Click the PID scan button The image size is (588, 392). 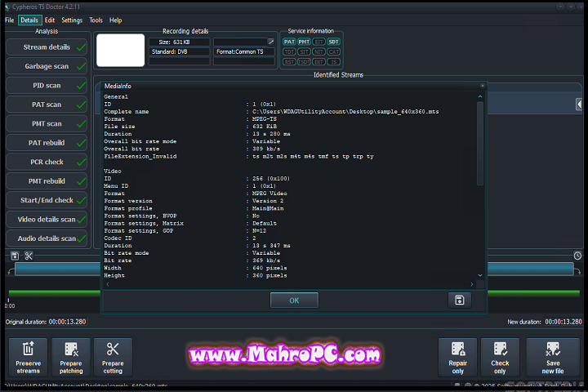(47, 86)
